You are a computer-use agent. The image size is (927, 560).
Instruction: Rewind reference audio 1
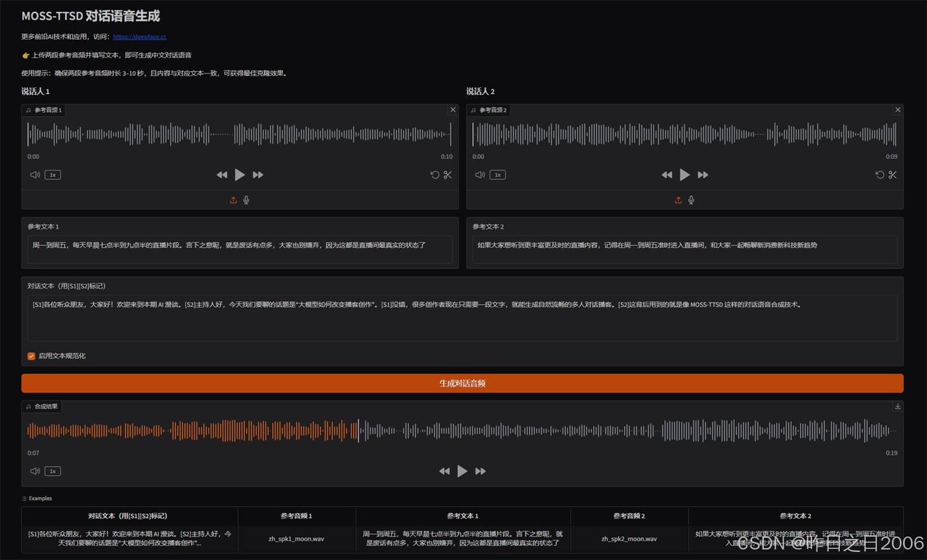[222, 175]
